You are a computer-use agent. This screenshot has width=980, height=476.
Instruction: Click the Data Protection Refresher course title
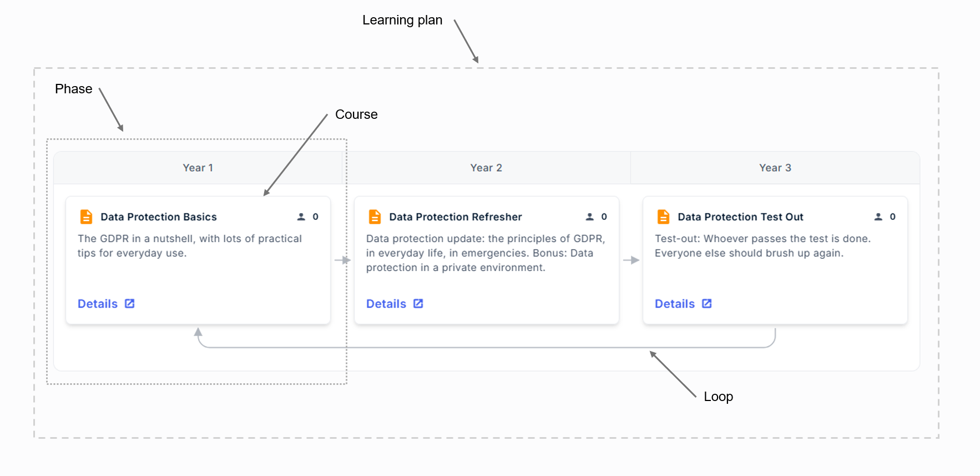point(456,217)
